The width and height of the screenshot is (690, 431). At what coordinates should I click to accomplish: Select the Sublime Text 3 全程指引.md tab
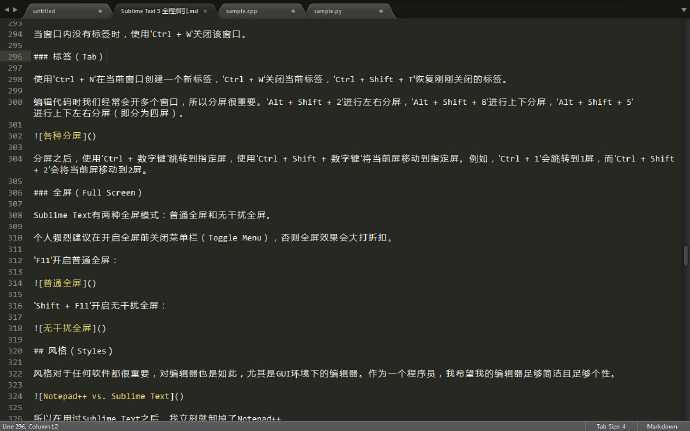click(x=159, y=11)
